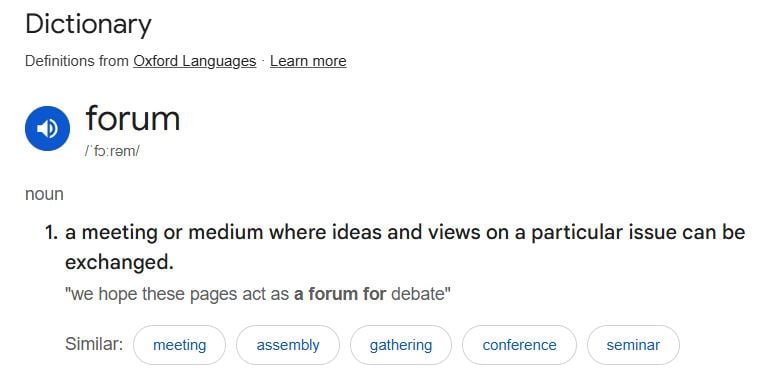Click the example sentence 'we hope these pages'
The image size is (770, 376).
pos(258,295)
